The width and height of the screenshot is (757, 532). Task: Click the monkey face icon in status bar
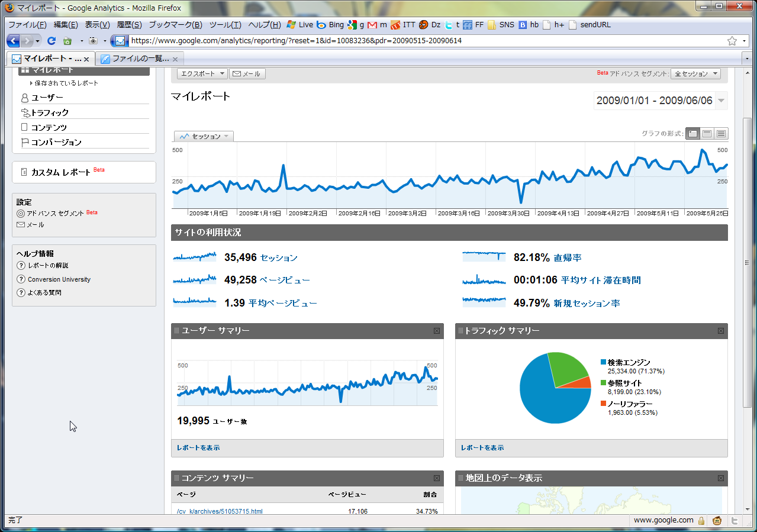point(717,521)
